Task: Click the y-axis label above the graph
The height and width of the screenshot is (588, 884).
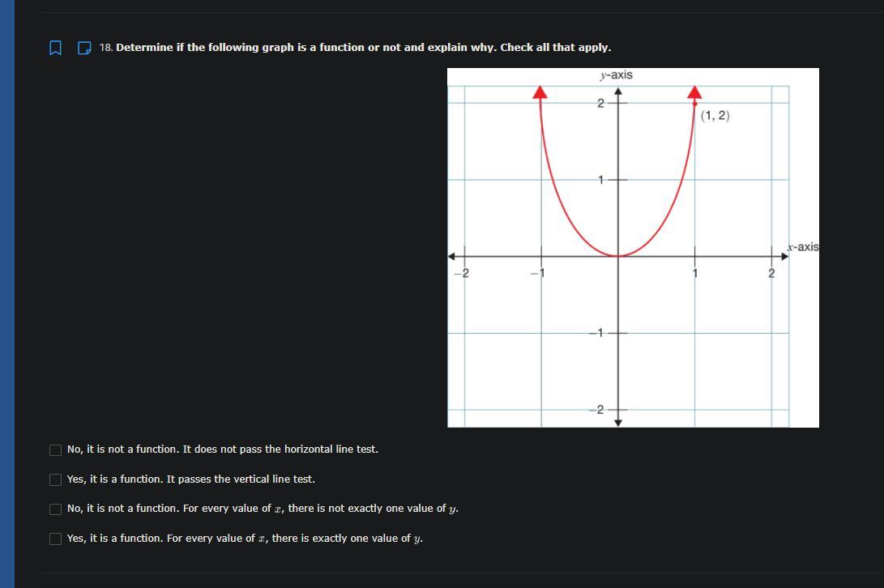Action: tap(616, 75)
